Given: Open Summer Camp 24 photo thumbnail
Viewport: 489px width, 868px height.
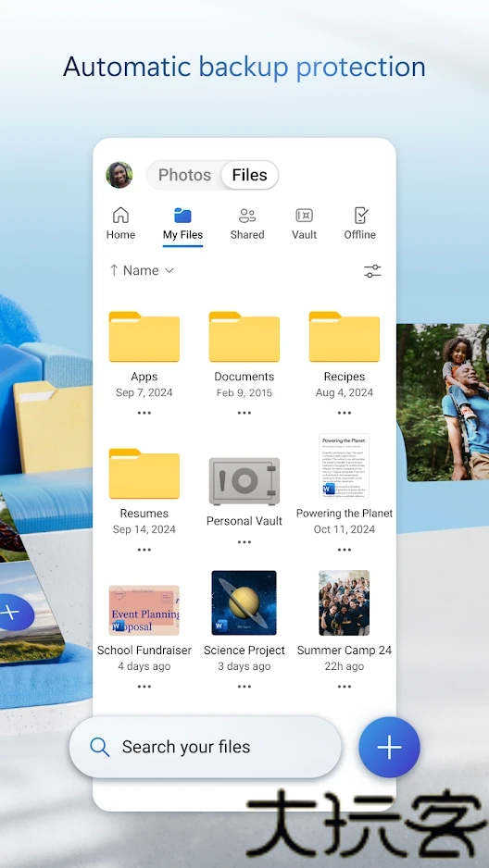Looking at the screenshot, I should (x=344, y=602).
